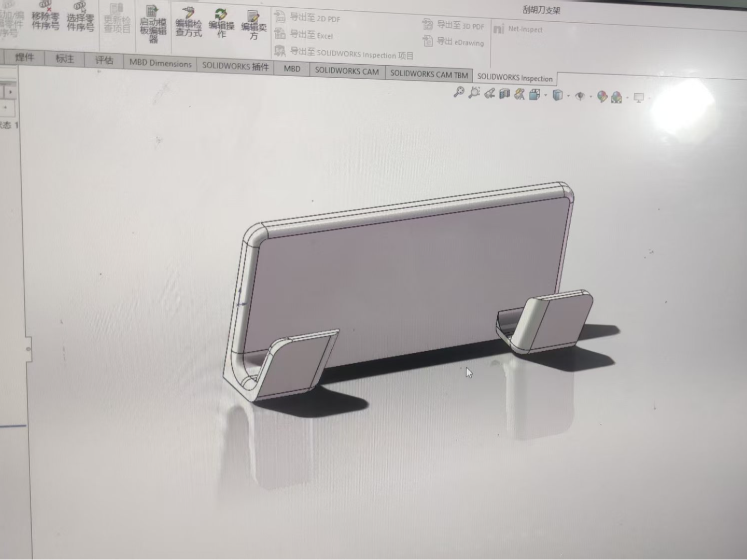Launch the 启动模板编辑器 template editor
This screenshot has width=747, height=560.
153,24
